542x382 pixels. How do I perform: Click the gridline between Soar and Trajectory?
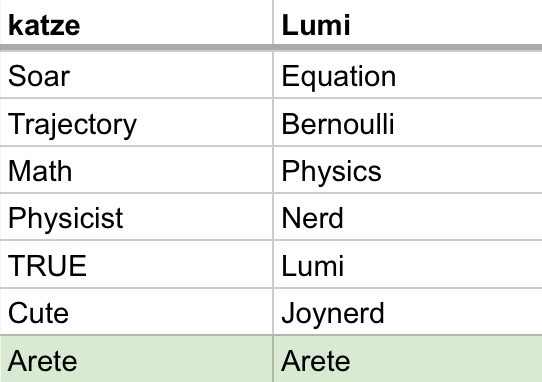coord(136,99)
